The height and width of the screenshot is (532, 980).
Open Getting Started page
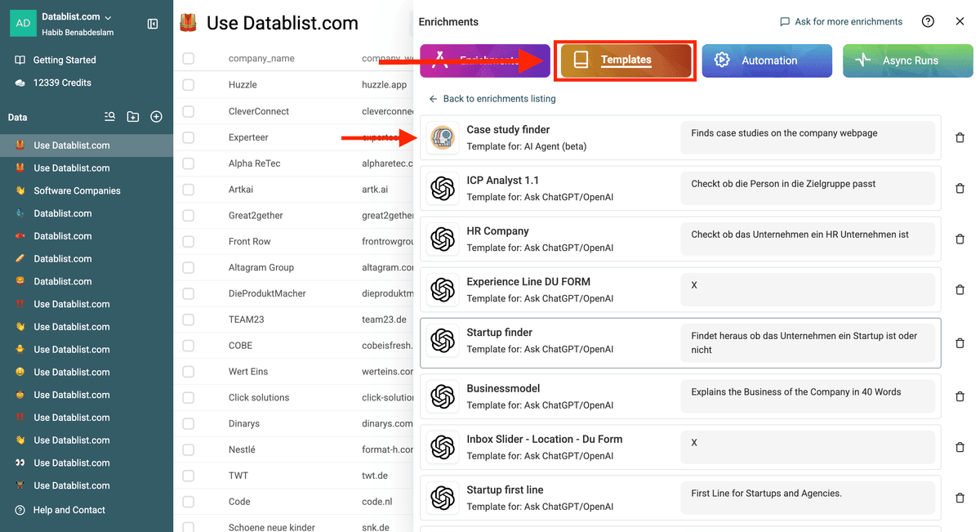click(x=65, y=60)
